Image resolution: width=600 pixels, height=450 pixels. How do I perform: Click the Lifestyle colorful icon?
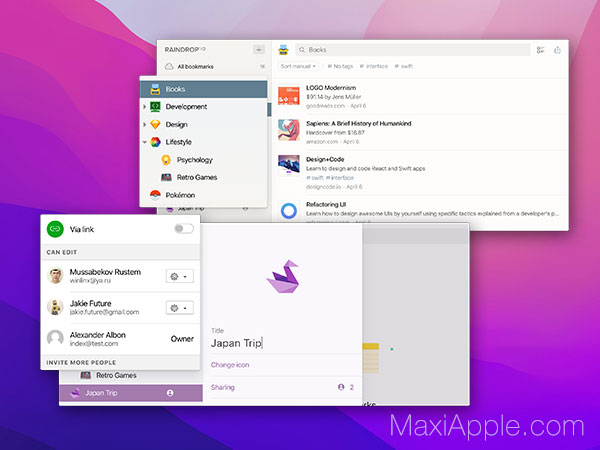(155, 142)
